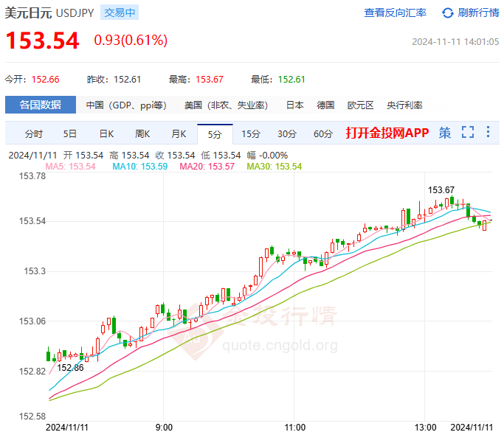Click the 11:00 time axis label
504x432 pixels.
click(x=294, y=427)
